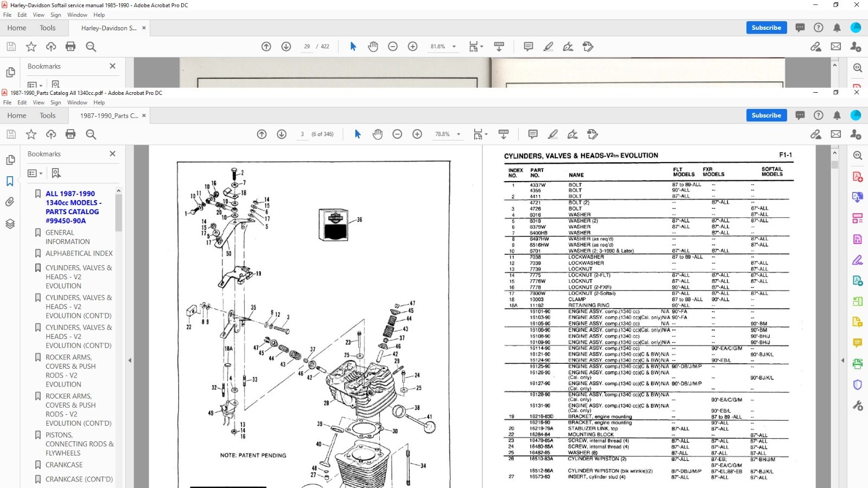Open View menu in Parts Catalog window
The height and width of the screenshot is (488, 868).
point(39,102)
